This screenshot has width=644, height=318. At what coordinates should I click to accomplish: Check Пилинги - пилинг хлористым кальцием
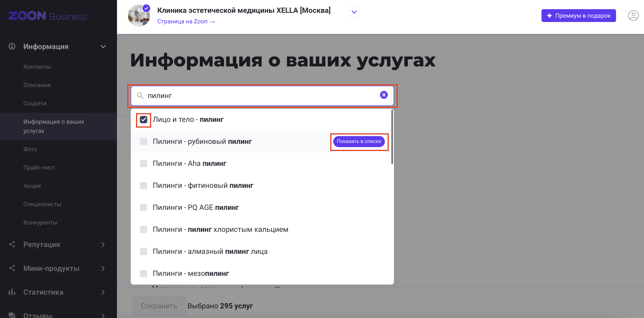pyautogui.click(x=144, y=230)
